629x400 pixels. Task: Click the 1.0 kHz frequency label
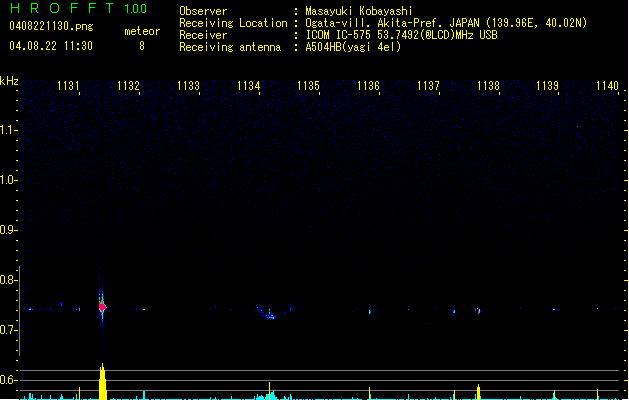coord(8,180)
